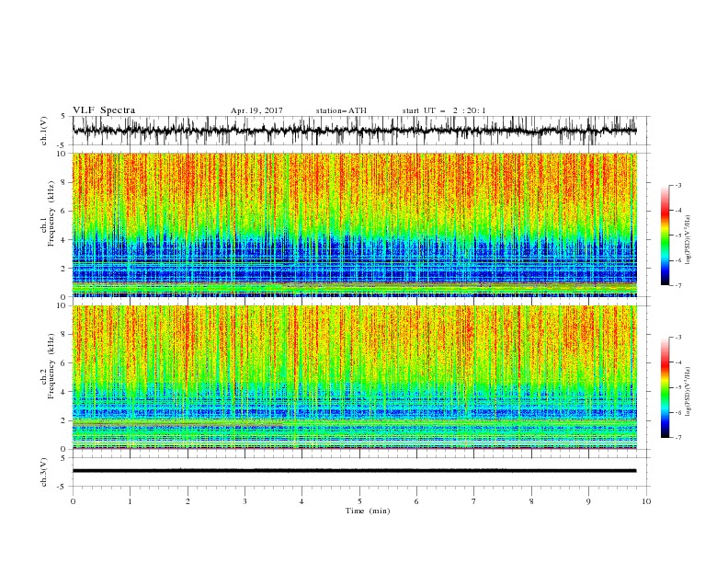Click the "2" tick on ch.1 frequency axis
The height and width of the screenshot is (563, 728).
(x=64, y=269)
